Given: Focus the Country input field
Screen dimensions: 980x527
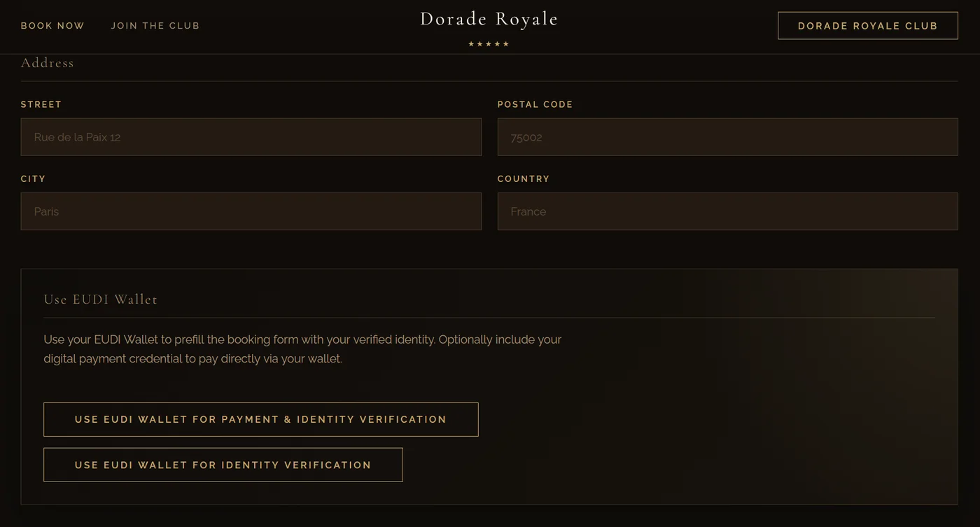Looking at the screenshot, I should pyautogui.click(x=728, y=211).
